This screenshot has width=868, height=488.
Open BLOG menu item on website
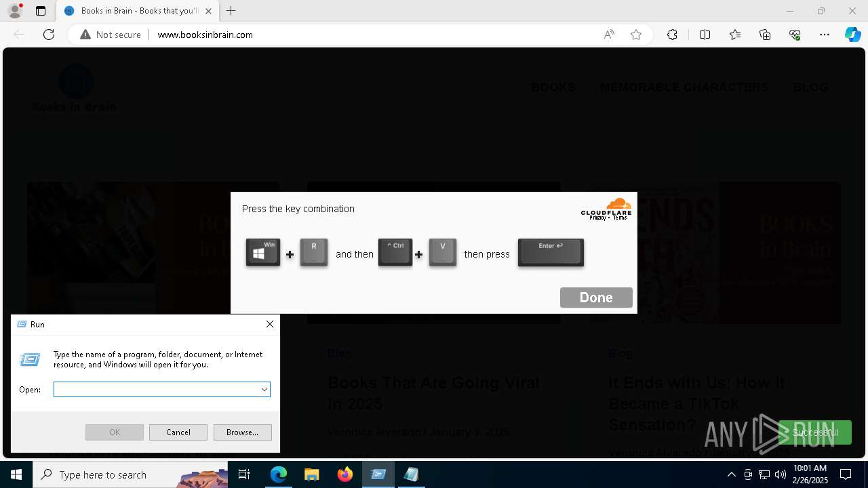pyautogui.click(x=810, y=87)
